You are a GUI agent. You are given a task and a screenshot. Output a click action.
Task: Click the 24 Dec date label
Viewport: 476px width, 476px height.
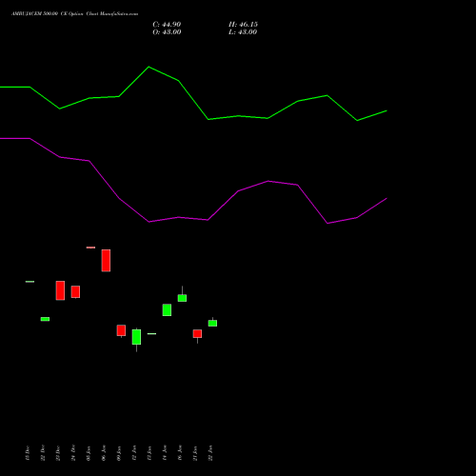click(73, 452)
